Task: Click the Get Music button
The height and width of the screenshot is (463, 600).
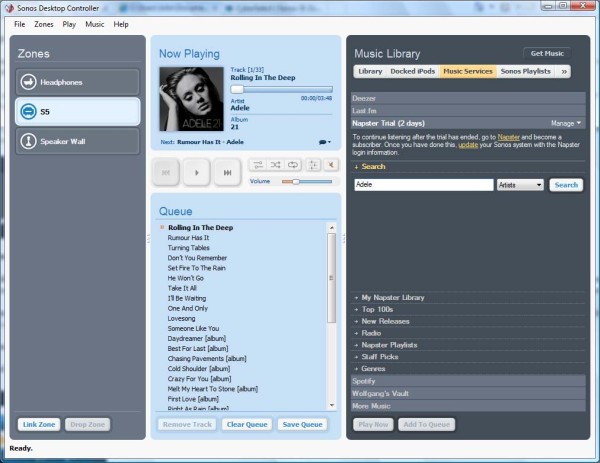Action: [x=547, y=54]
